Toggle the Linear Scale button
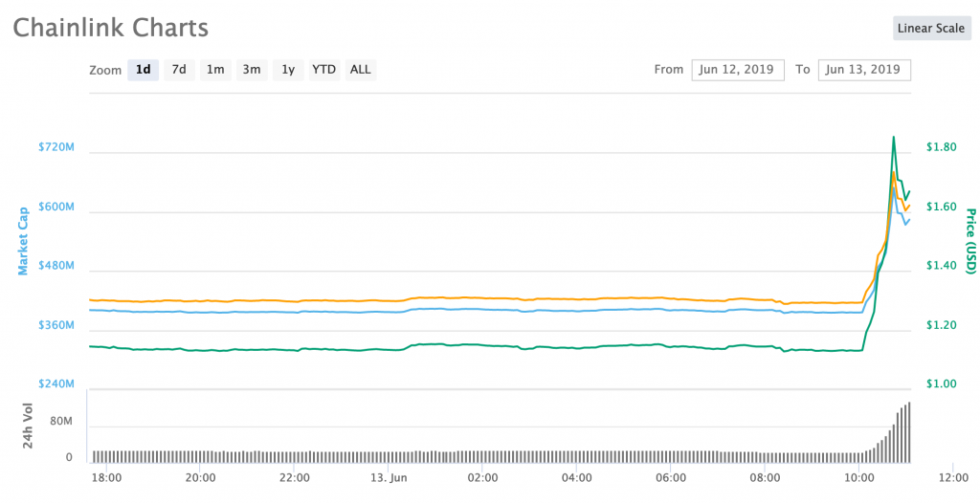Viewport: 980px width, 503px height. 931,28
